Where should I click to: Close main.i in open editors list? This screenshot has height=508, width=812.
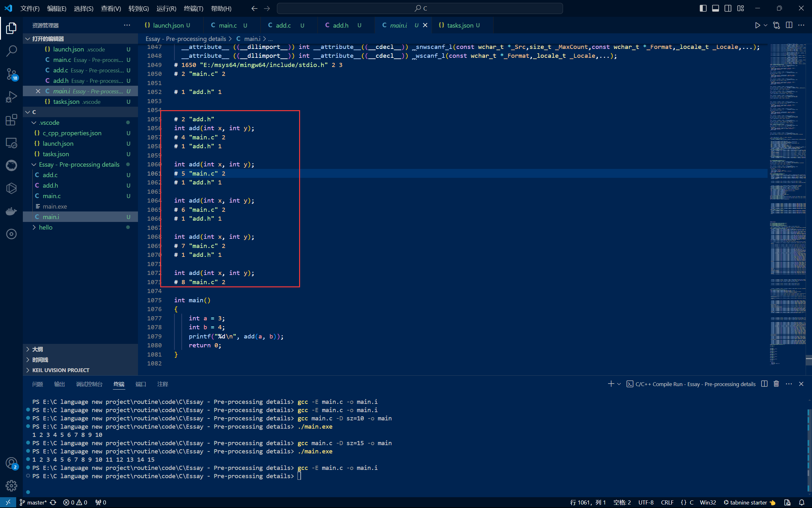pos(38,91)
